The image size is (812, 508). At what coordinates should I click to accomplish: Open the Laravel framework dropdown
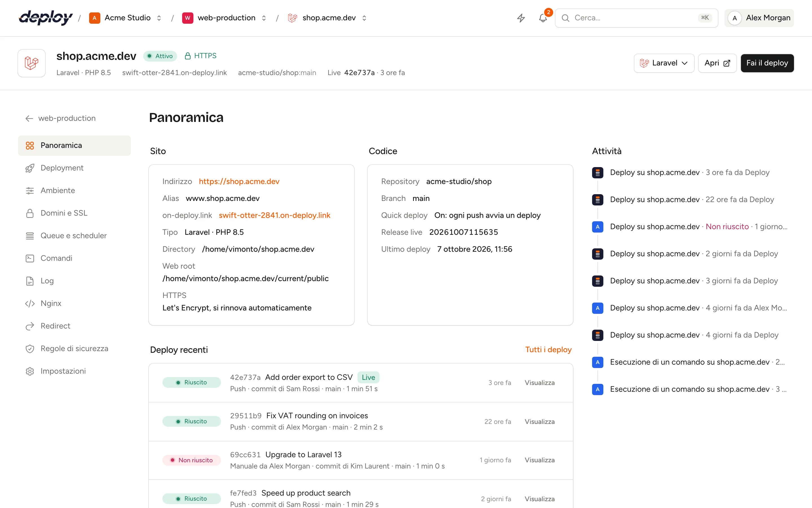(x=664, y=63)
